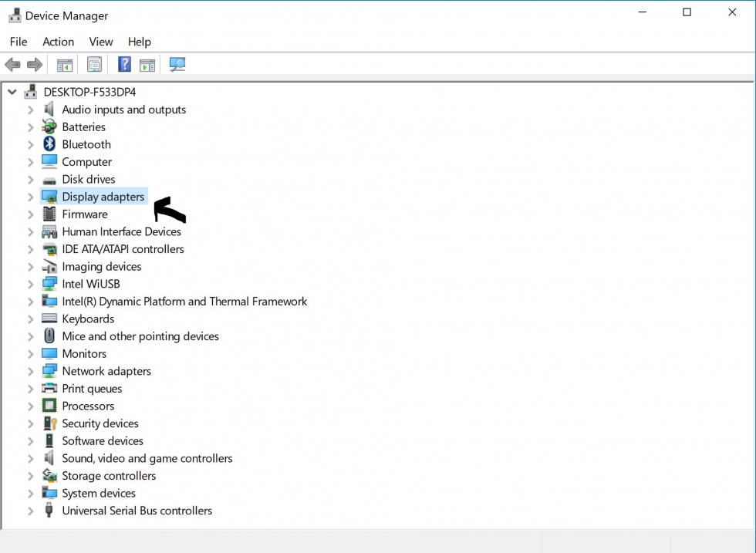Click the Keyboards icon
This screenshot has width=756, height=553.
pyautogui.click(x=49, y=319)
